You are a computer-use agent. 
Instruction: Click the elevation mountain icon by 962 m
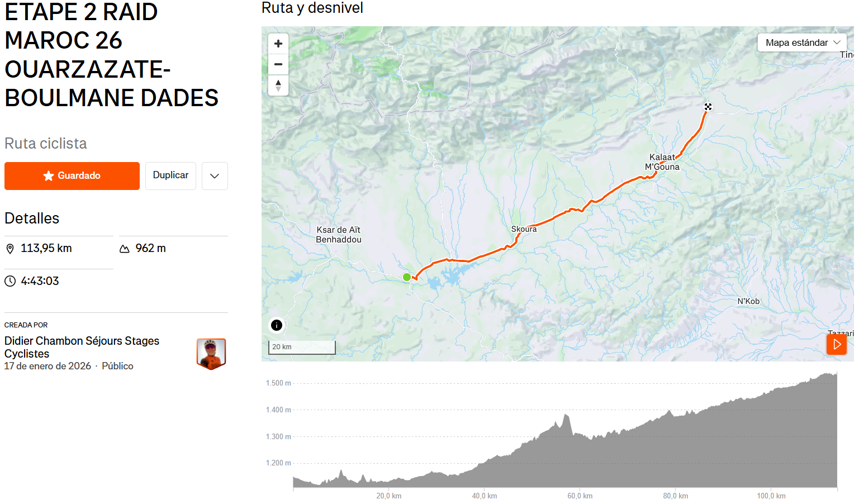click(x=125, y=249)
